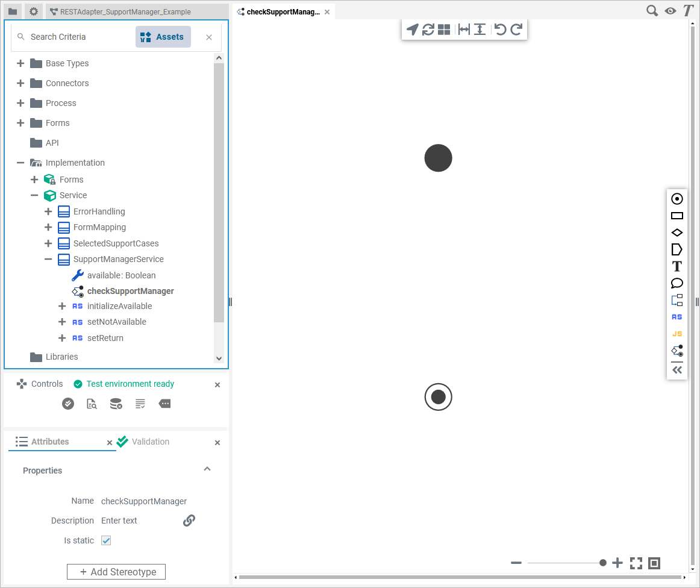This screenshot has height=588, width=700.
Task: Collapse the shape palette with the double-arrow toggle
Action: [677, 370]
